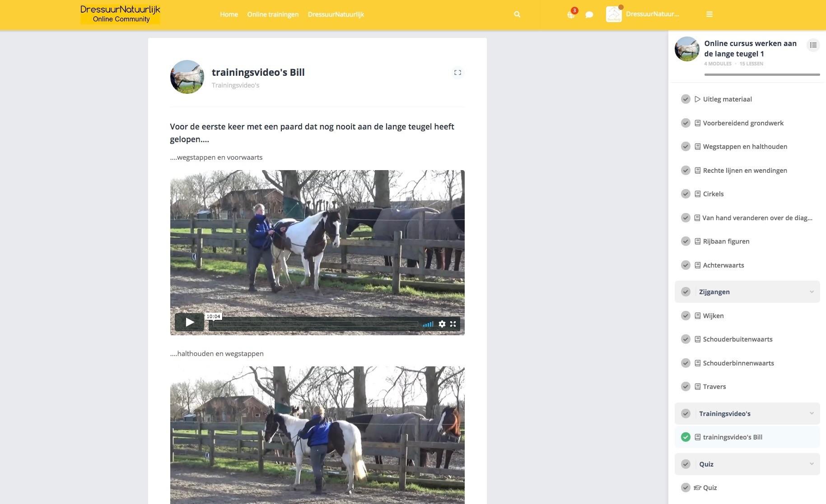This screenshot has height=504, width=826.
Task: Open video settings gear icon
Action: (x=442, y=324)
